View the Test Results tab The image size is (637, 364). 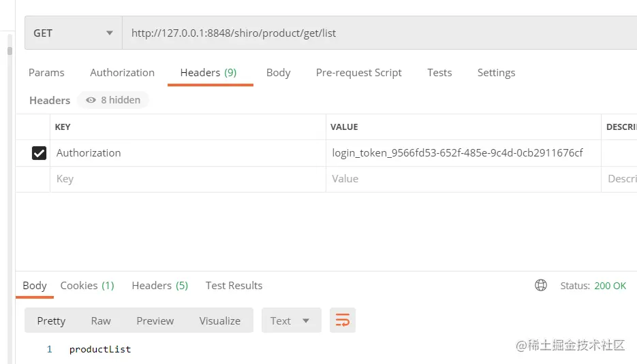click(x=234, y=286)
